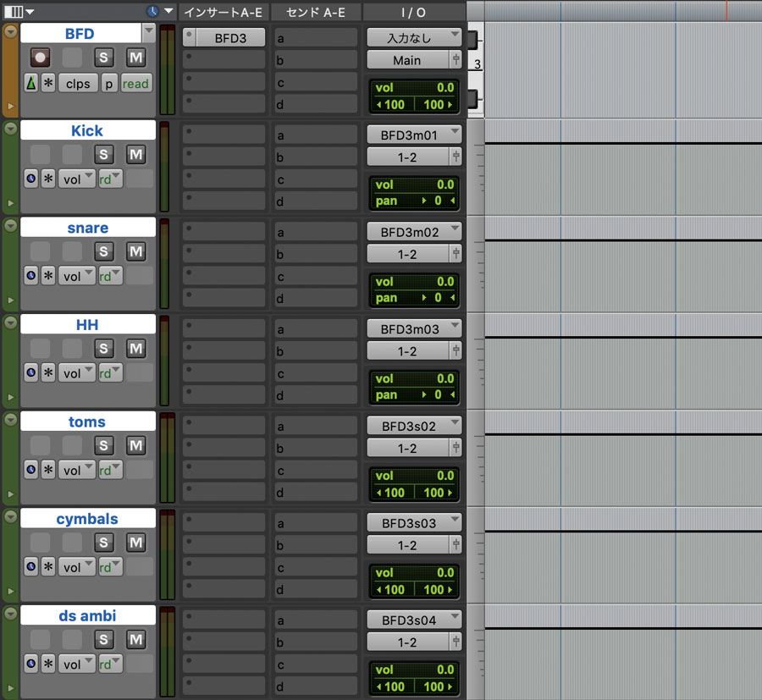Click the Kick track vol 0.0 field

point(414,185)
